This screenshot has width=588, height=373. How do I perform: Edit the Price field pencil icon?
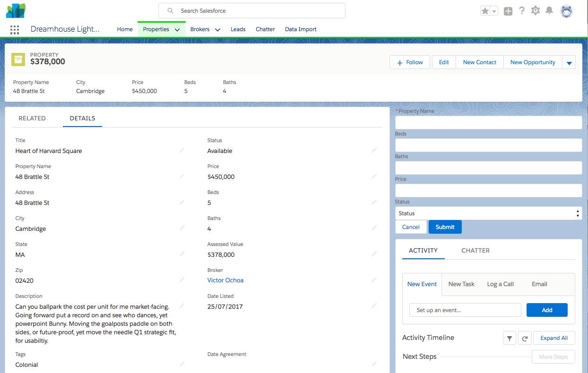click(x=374, y=176)
